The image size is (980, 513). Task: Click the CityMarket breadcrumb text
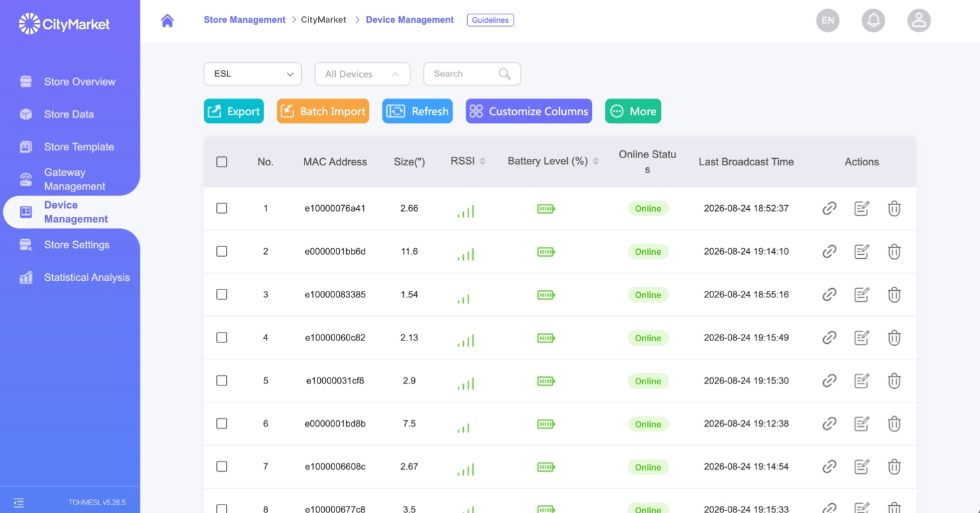[323, 20]
